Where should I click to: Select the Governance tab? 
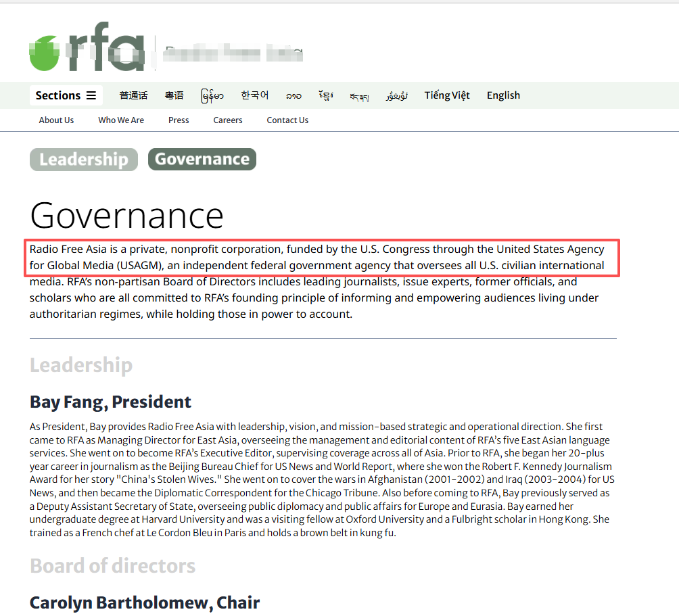[x=202, y=160]
